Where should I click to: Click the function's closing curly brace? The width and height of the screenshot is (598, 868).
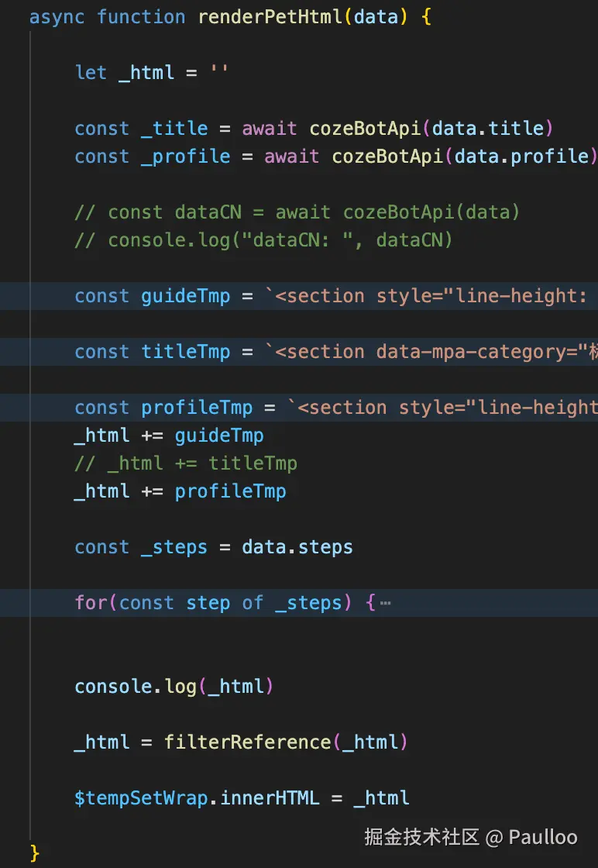(x=34, y=853)
